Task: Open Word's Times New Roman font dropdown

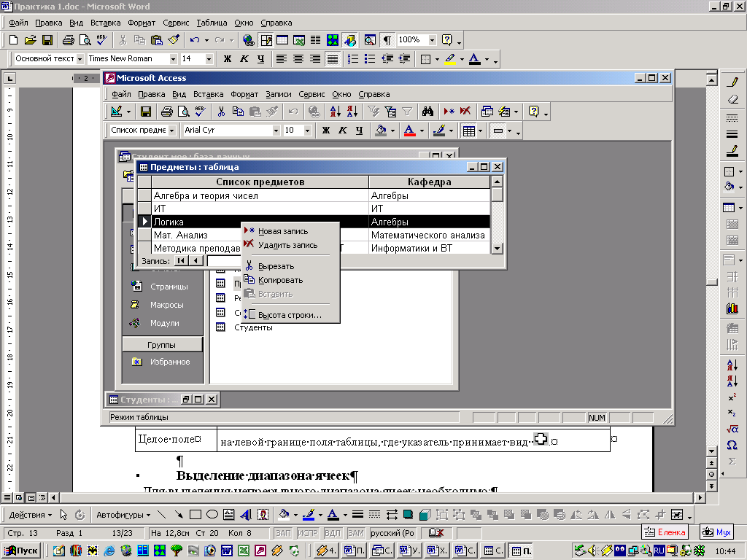Action: tap(173, 58)
